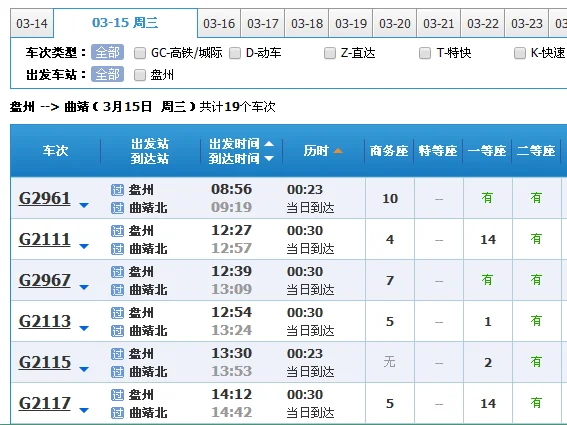Tick the K-快速 checkbox

pos(520,53)
